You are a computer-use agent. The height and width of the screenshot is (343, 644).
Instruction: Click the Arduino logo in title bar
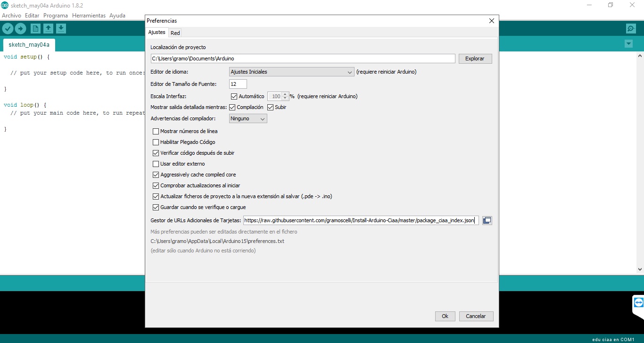(5, 5)
